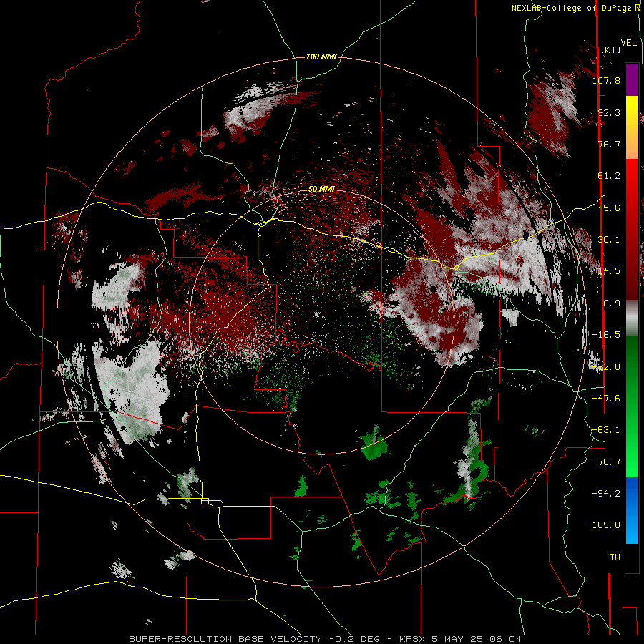Pick the blue segment of the color bar
Screen dimensions: 644x644
(x=632, y=510)
